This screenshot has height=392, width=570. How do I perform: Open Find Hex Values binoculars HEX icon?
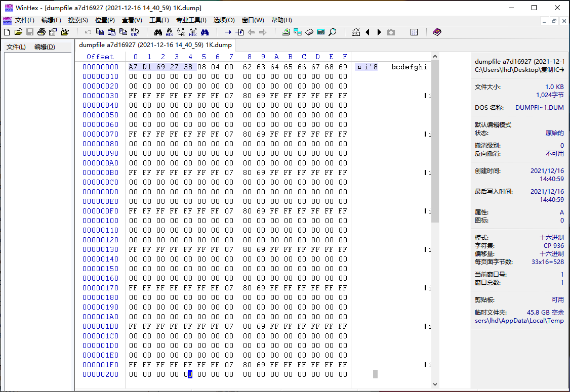170,32
